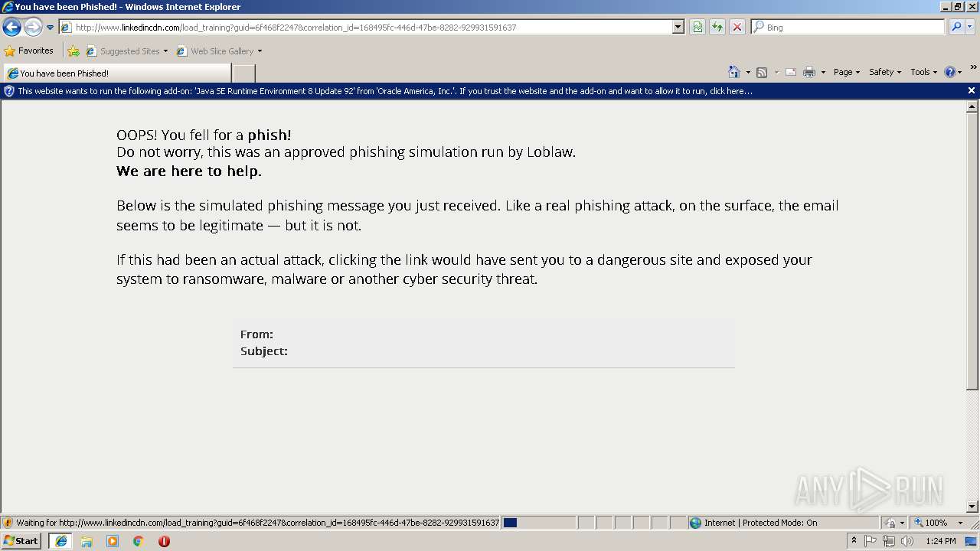Close the add-on information bar
Viewport: 980px width, 551px height.
(x=972, y=90)
